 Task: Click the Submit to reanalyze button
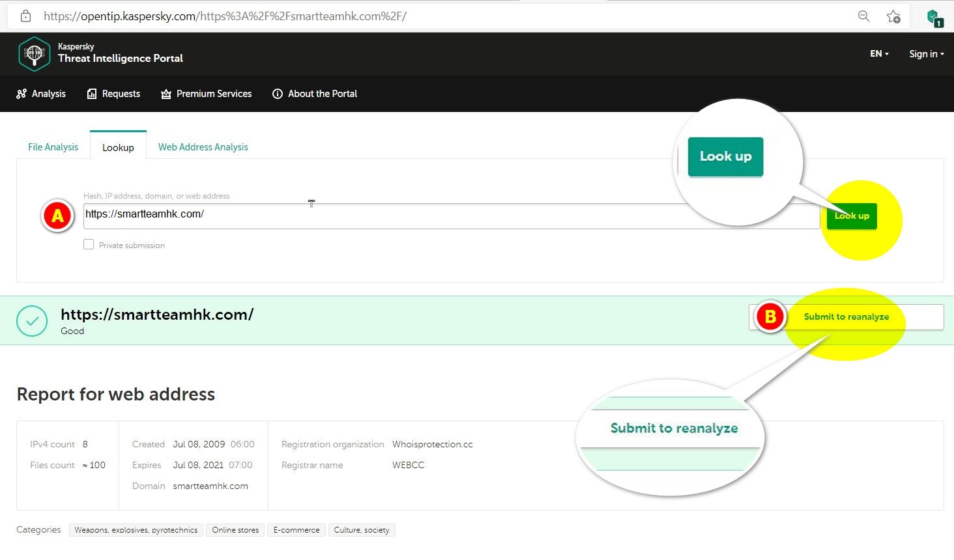846,317
